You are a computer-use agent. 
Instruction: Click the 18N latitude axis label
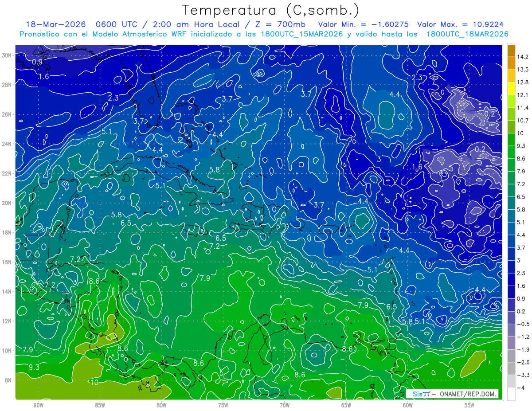8,232
